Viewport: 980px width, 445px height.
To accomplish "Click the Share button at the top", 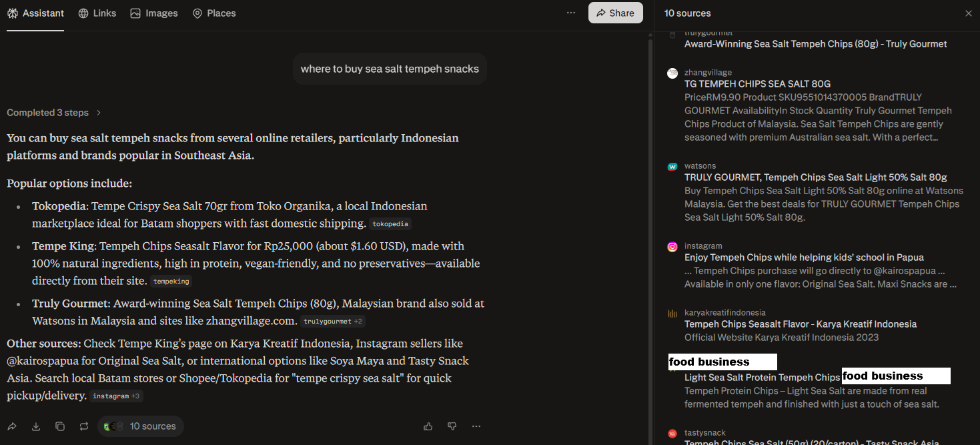I will pos(615,13).
